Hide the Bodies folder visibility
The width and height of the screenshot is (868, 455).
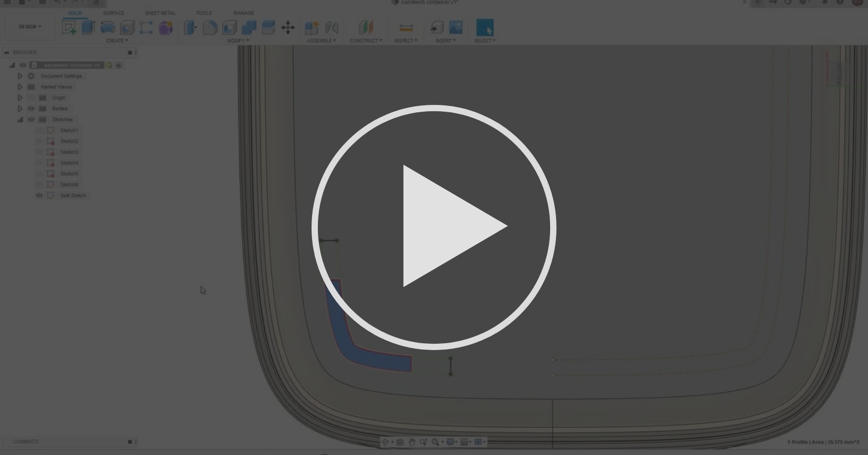(x=31, y=108)
